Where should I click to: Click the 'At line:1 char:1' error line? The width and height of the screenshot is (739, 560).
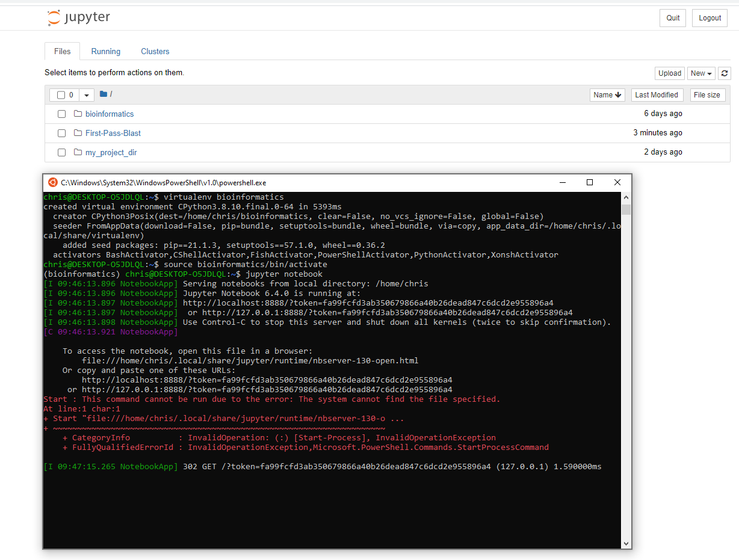click(82, 409)
